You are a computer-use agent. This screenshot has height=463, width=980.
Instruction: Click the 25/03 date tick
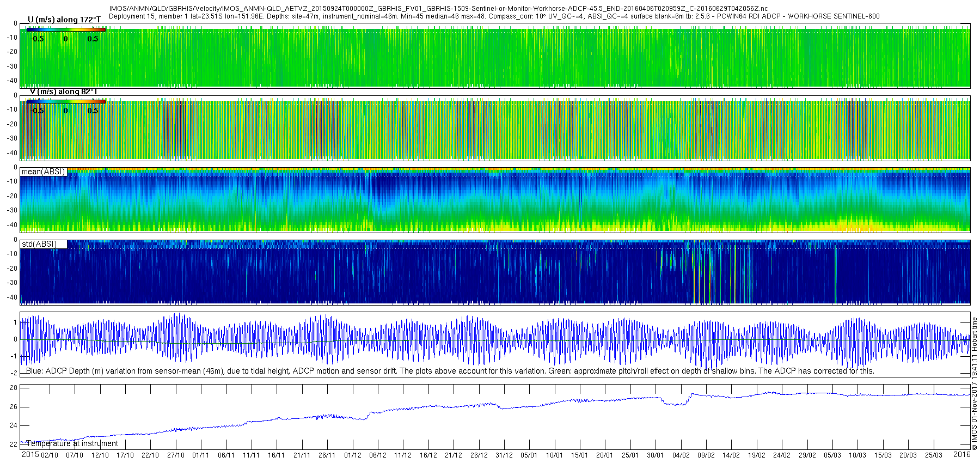point(933,455)
